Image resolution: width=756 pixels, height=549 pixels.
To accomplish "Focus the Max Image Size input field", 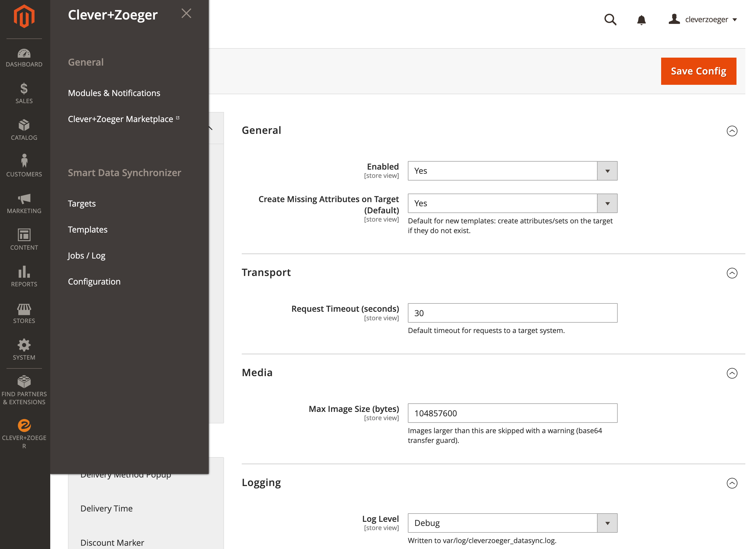I will point(512,413).
